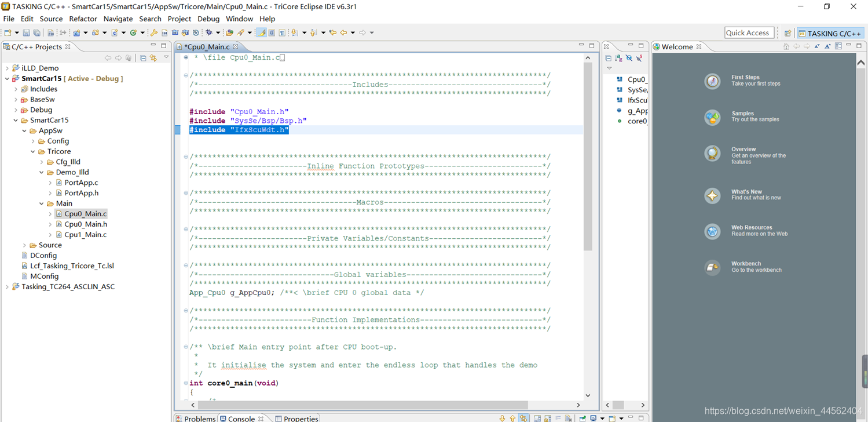Click Magnify font size icon in Welcome

coord(828,46)
